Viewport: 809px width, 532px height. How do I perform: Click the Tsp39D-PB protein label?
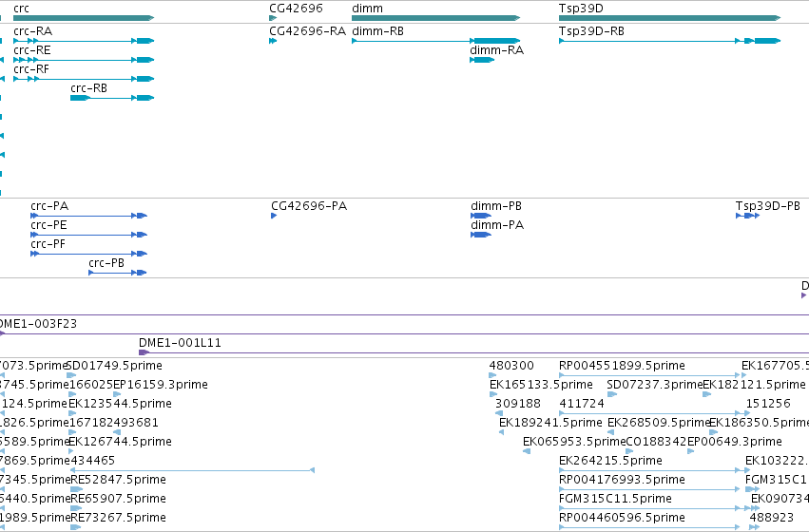click(768, 206)
